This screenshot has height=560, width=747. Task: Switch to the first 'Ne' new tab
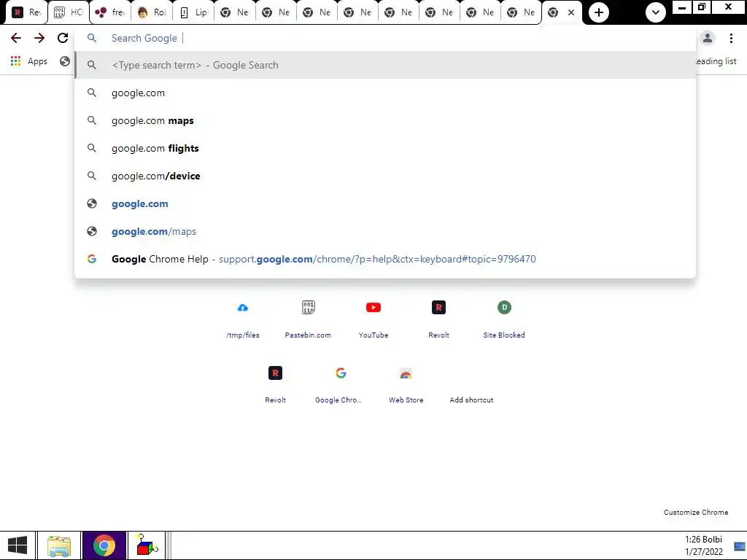[234, 12]
